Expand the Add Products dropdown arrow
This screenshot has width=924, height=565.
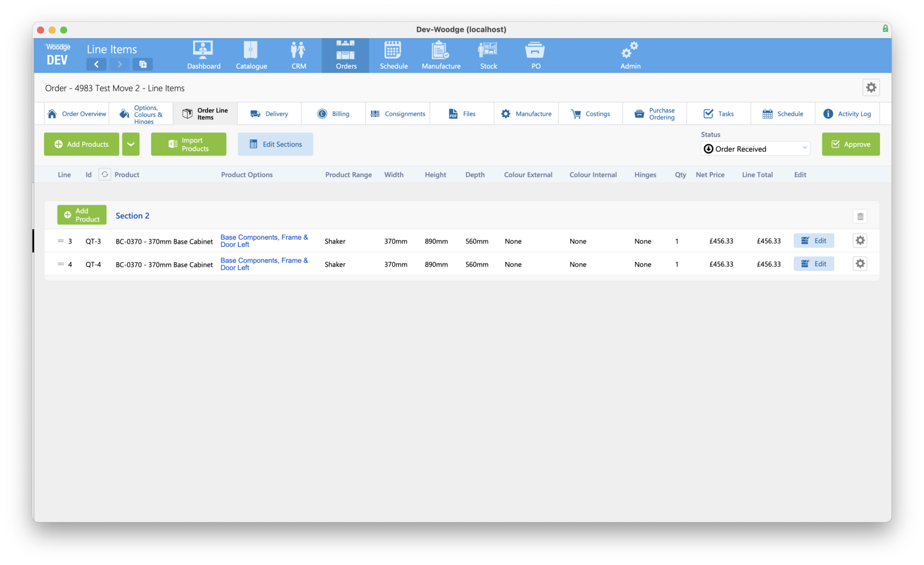point(131,144)
